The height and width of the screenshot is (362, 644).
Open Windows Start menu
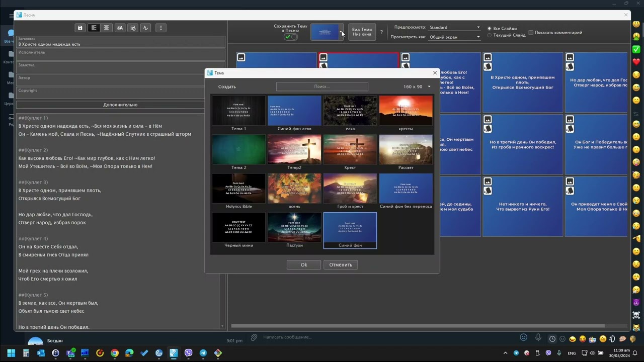point(11,353)
